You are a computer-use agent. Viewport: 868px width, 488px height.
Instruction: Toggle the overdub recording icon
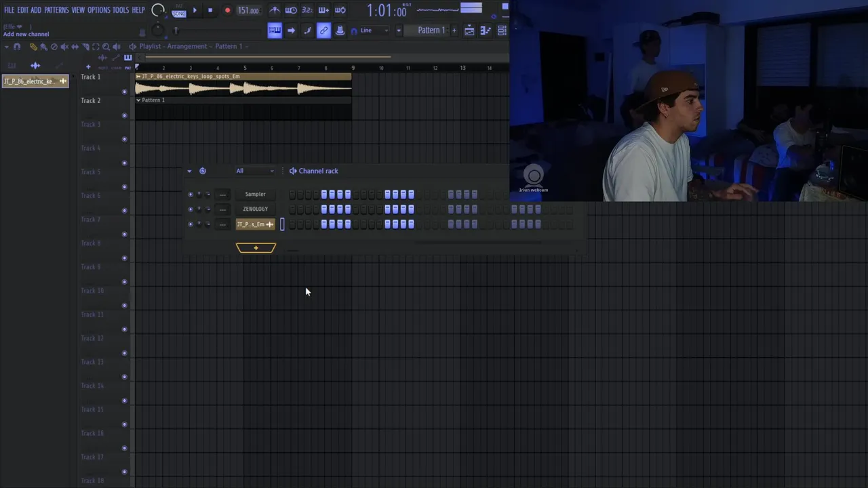pos(323,10)
